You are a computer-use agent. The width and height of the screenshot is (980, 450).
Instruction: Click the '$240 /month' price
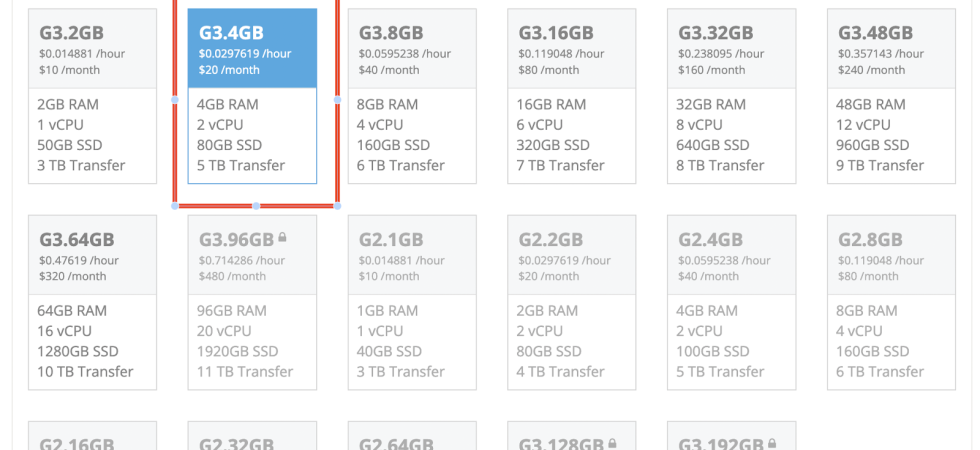(871, 70)
